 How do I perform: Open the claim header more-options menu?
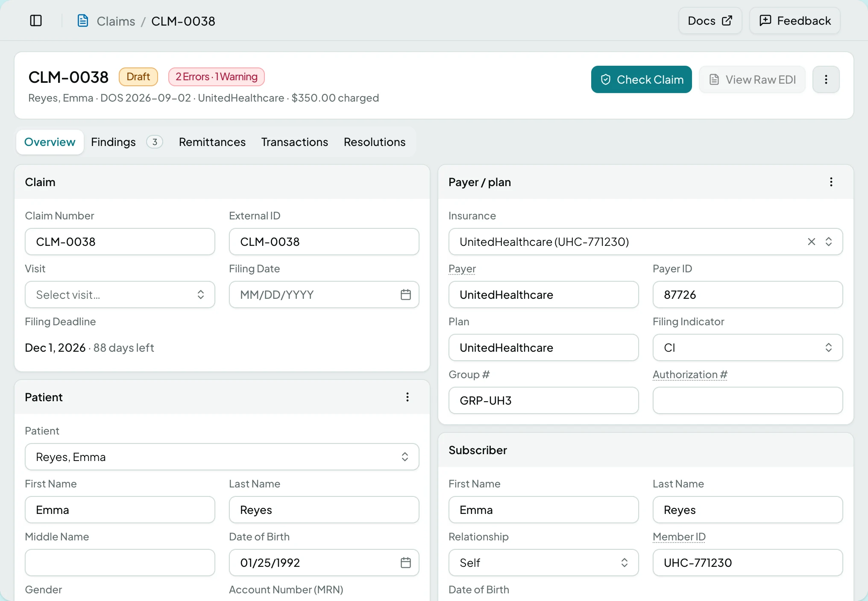tap(826, 79)
